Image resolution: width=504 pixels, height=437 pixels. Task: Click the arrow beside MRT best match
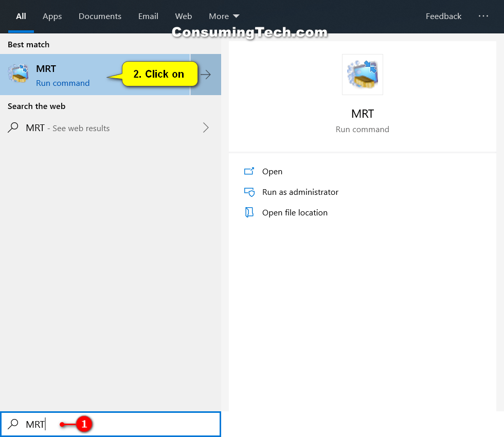point(205,74)
